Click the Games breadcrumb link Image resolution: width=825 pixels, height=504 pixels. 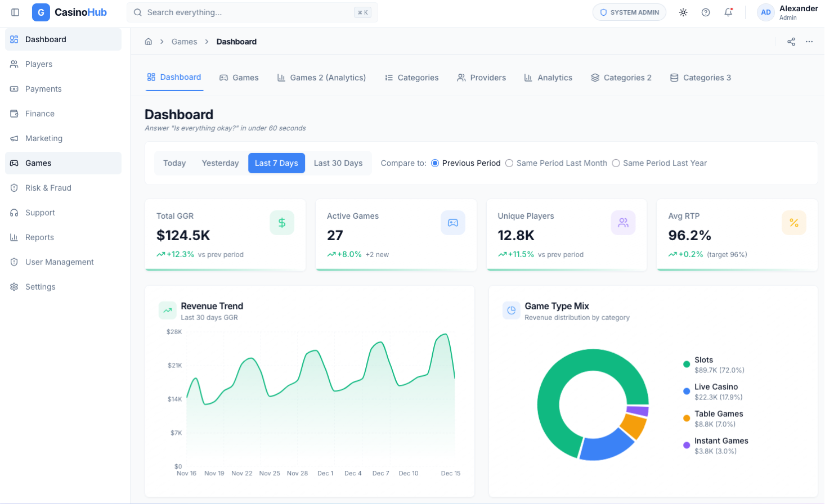pos(184,42)
